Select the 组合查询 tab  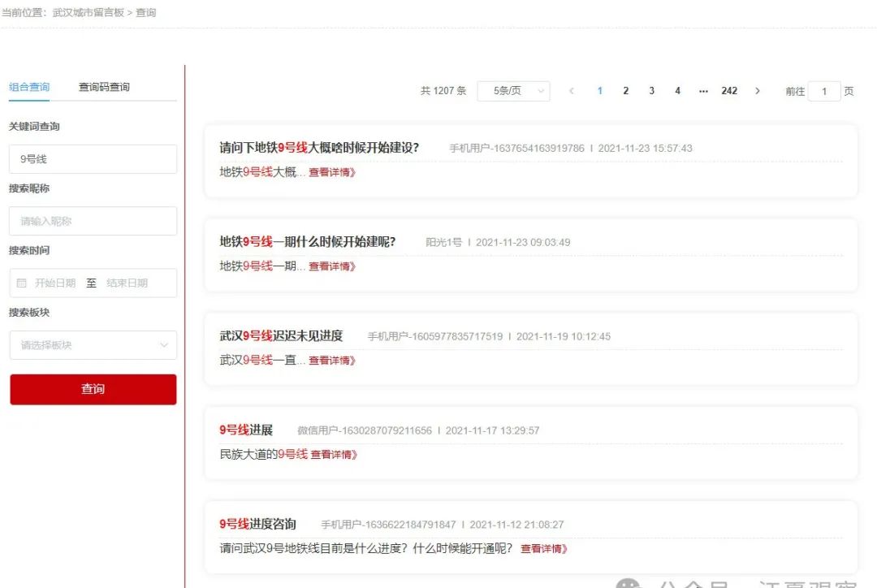click(29, 87)
